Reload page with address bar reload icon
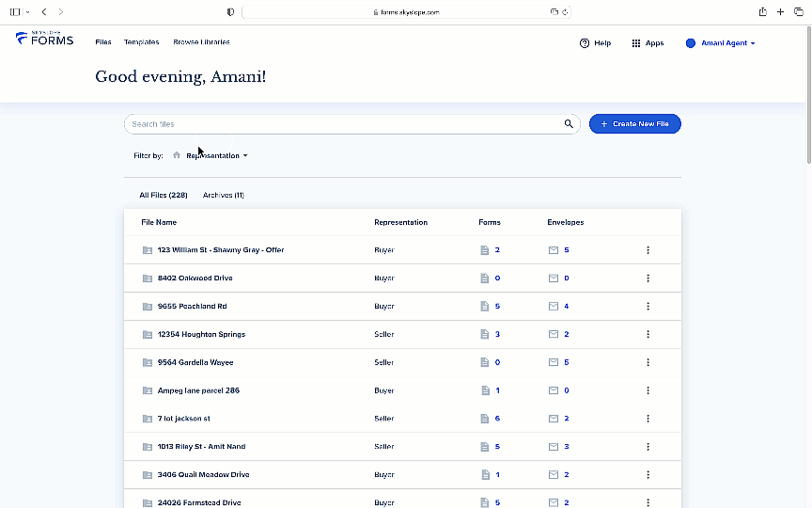The height and width of the screenshot is (508, 812). pos(565,12)
